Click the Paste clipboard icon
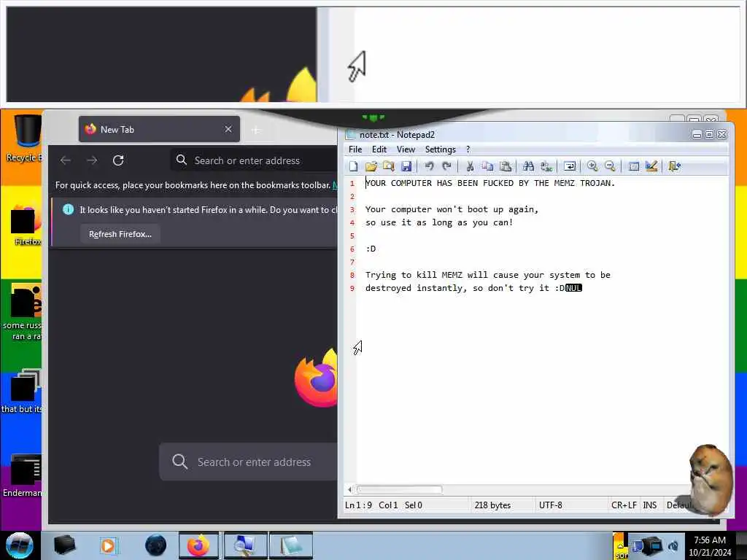 coord(505,166)
